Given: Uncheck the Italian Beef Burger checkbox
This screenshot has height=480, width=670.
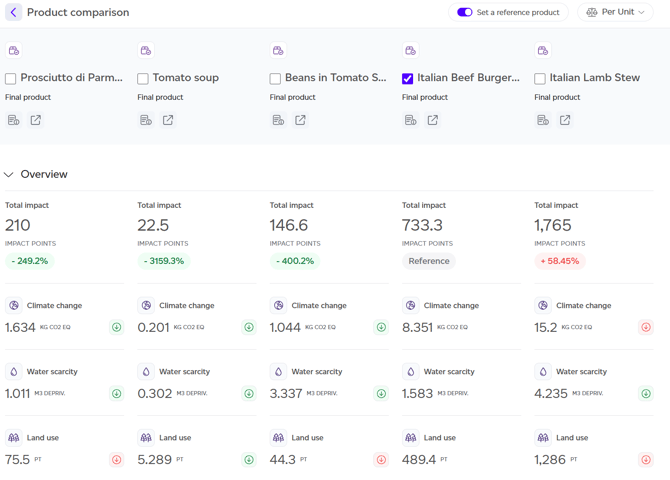Looking at the screenshot, I should 408,78.
